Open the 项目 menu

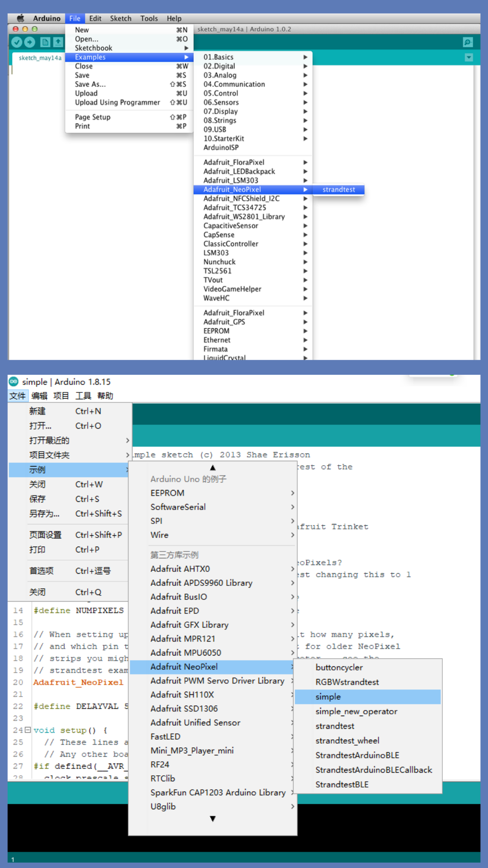tap(61, 396)
